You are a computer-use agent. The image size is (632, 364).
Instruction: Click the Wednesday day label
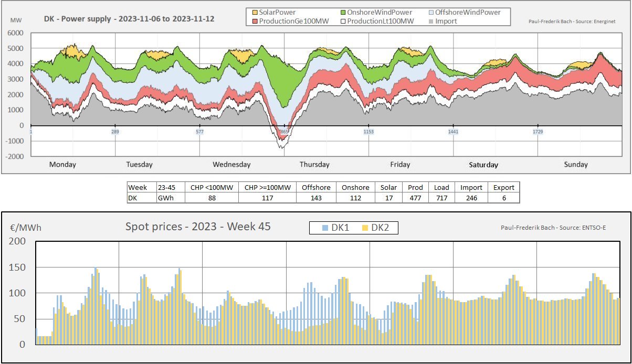click(231, 165)
